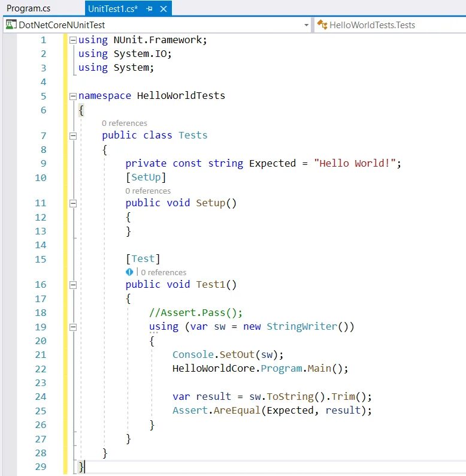Click the Test1 method name
Screen dimensions: 466x476
tap(211, 284)
